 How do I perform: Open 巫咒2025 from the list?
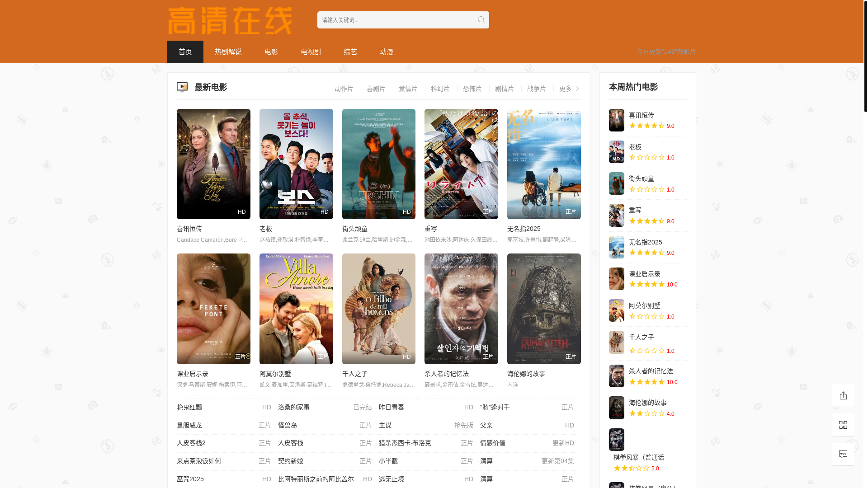[190, 479]
